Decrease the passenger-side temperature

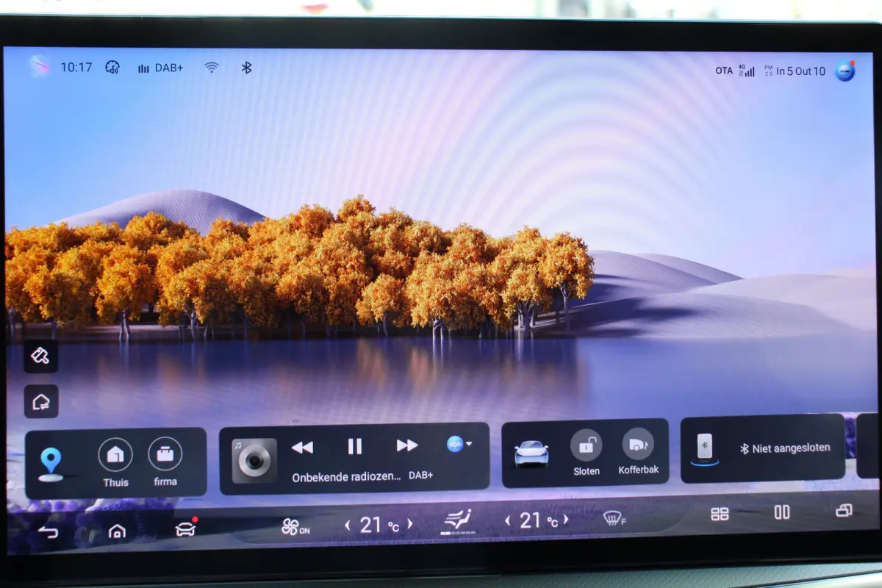[508, 521]
